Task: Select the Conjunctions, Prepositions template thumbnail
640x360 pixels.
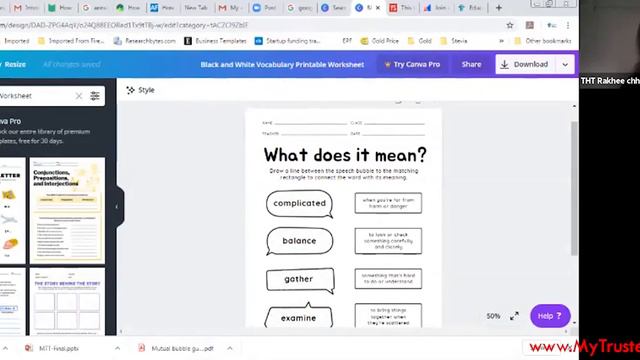Action: point(67,210)
